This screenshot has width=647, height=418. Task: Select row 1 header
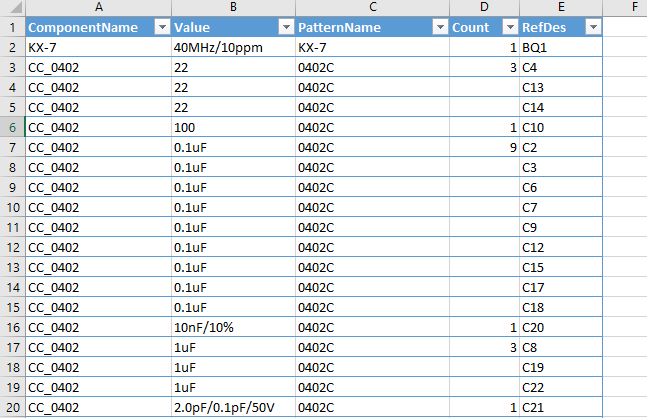pyautogui.click(x=13, y=27)
